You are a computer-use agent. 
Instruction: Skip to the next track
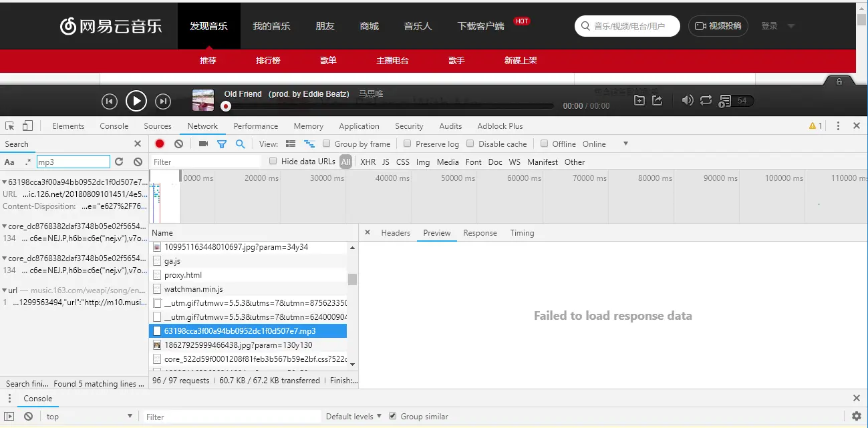163,101
